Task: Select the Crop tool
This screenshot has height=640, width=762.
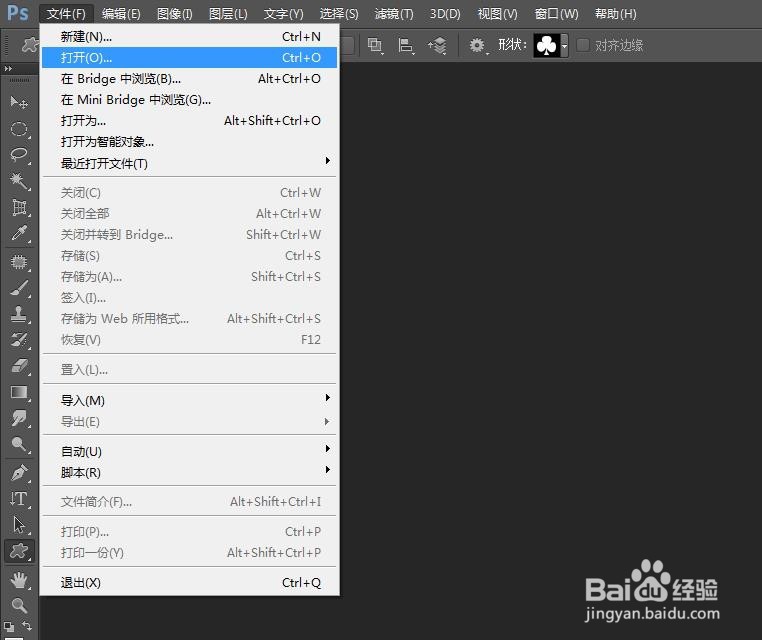Action: (x=19, y=207)
